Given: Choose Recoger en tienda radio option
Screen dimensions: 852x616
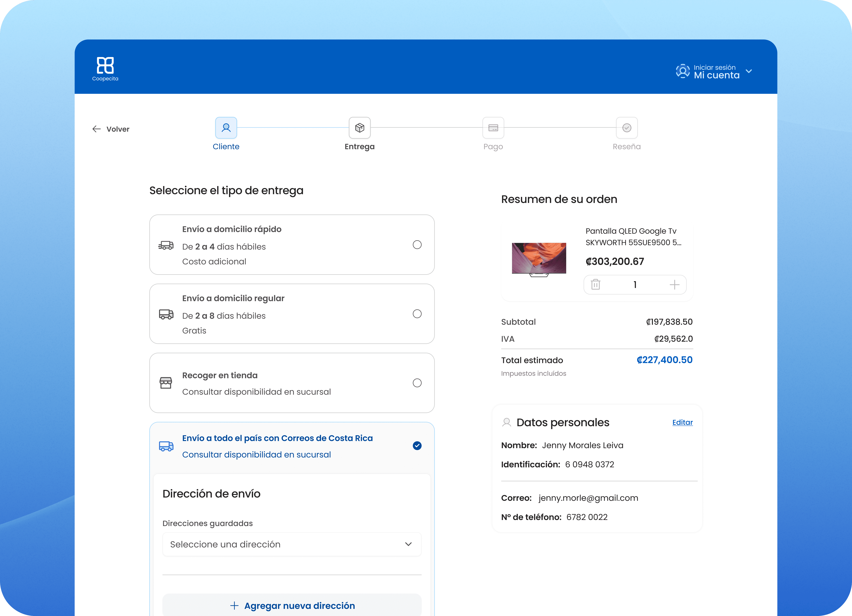Looking at the screenshot, I should tap(417, 383).
